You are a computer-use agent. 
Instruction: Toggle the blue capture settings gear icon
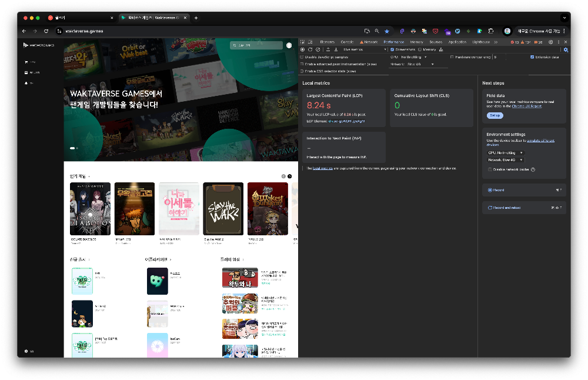566,49
